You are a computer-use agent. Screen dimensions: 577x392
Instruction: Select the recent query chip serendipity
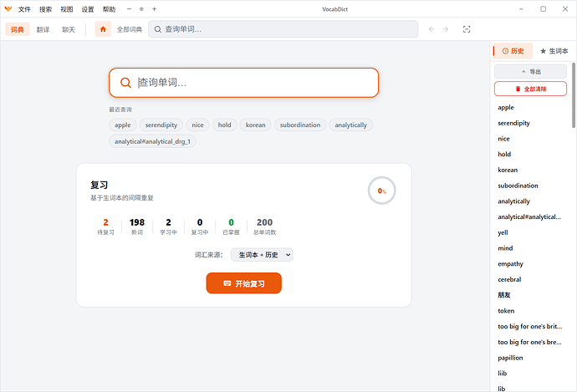point(161,125)
